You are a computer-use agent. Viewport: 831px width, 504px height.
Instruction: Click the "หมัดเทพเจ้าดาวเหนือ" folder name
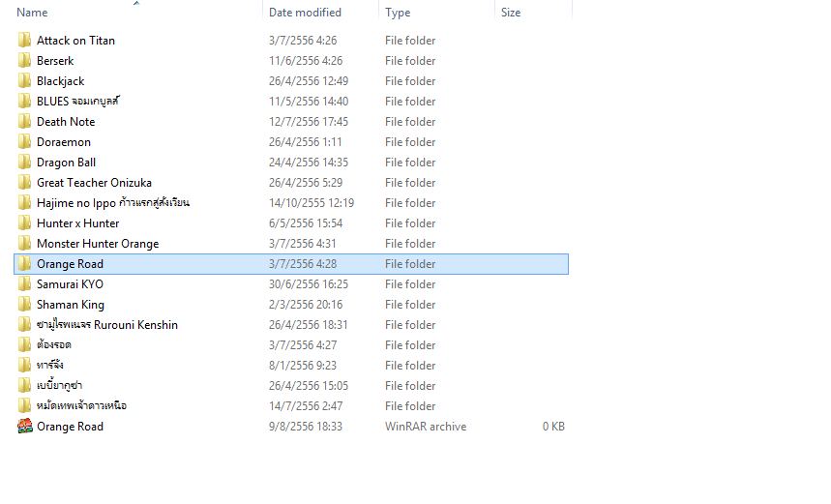pos(81,406)
